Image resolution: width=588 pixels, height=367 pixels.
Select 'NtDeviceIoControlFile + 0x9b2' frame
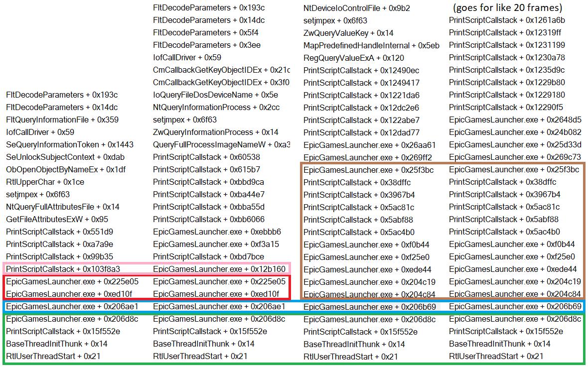coord(357,8)
